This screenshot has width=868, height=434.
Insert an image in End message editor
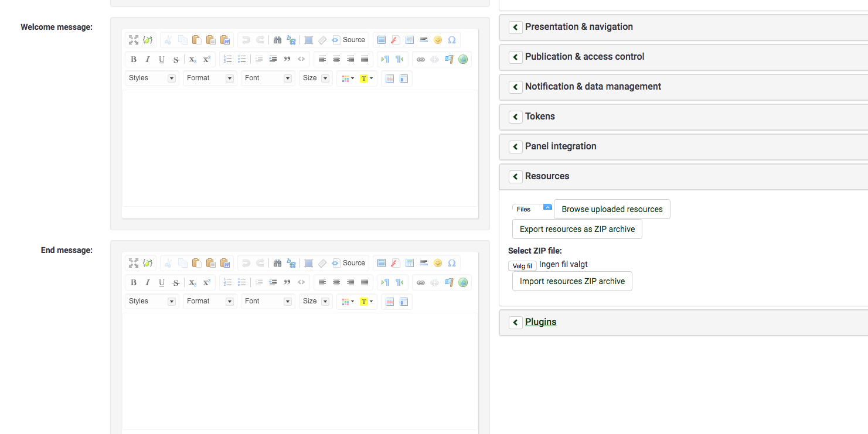(382, 263)
